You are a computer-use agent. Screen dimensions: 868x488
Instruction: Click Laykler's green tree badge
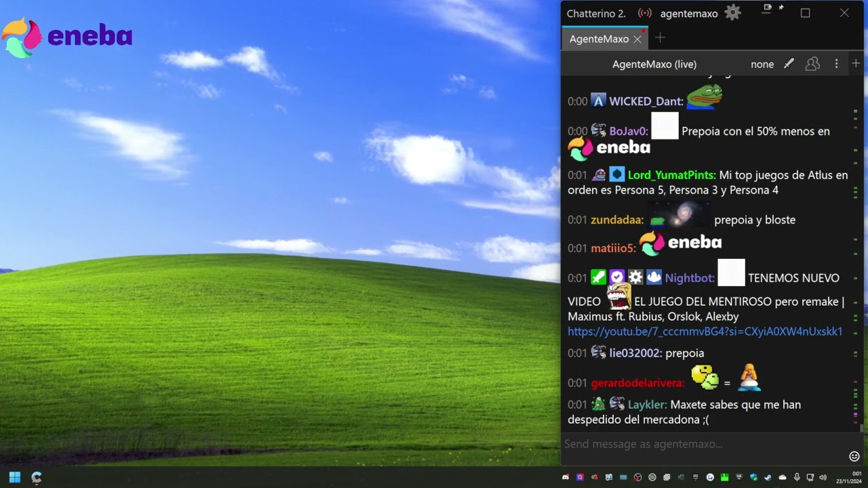tap(598, 404)
